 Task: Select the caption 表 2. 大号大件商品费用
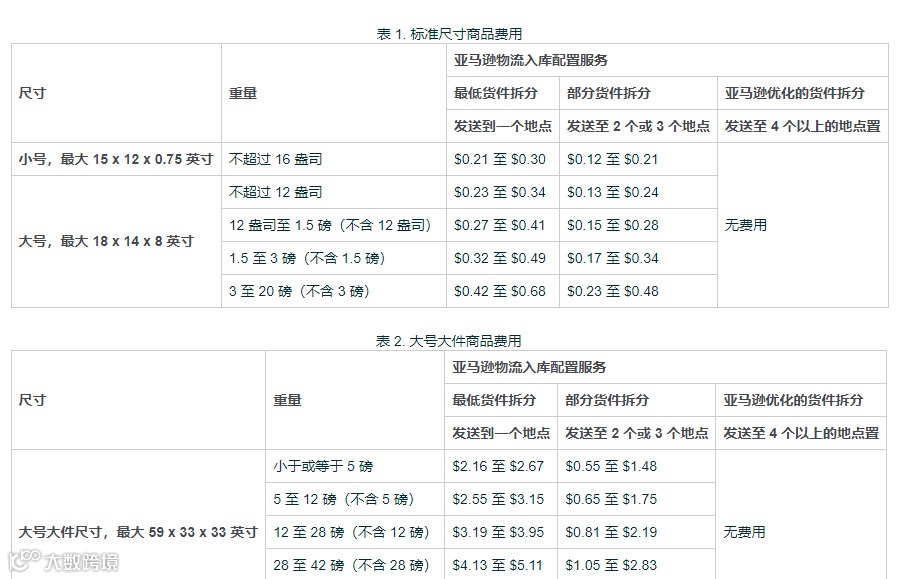pyautogui.click(x=449, y=341)
